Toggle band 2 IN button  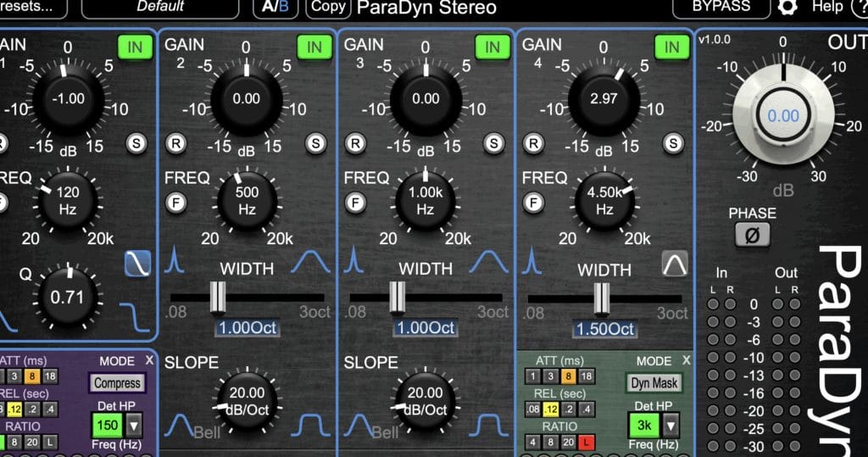(x=314, y=47)
